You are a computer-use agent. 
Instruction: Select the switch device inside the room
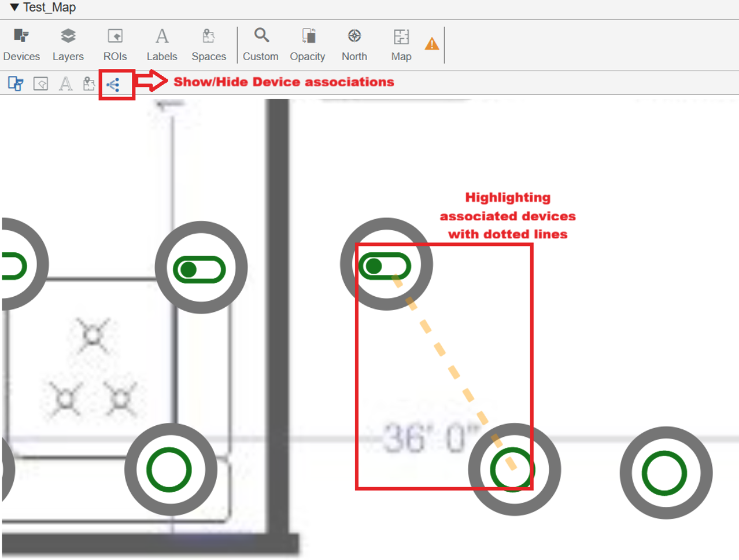point(200,269)
